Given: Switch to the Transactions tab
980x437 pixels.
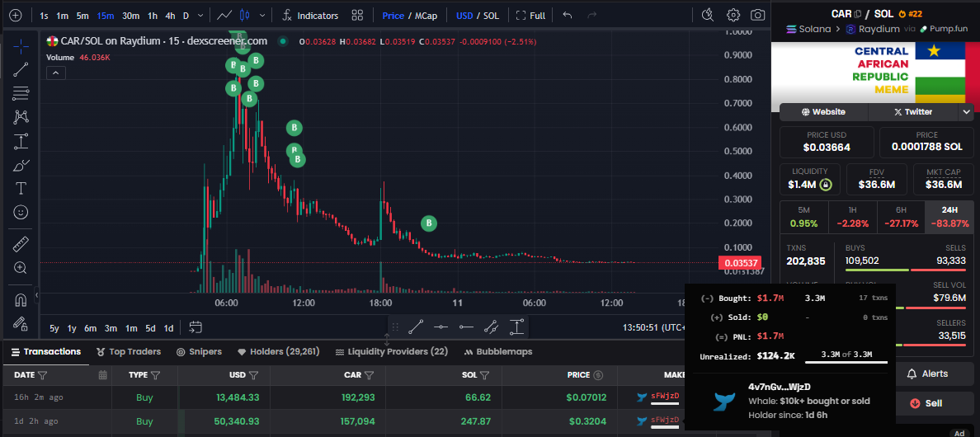Looking at the screenshot, I should (45, 351).
